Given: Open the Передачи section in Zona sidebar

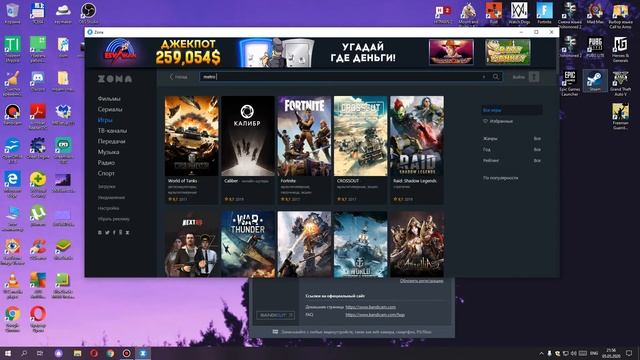Looking at the screenshot, I should [x=111, y=141].
